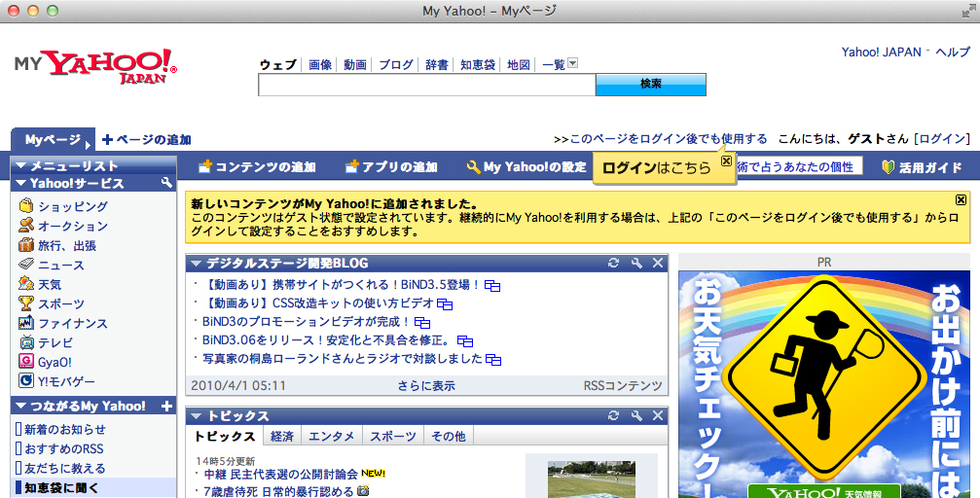
Task: Click camera icon next to 7歳虐待死 headline
Action: [x=362, y=492]
